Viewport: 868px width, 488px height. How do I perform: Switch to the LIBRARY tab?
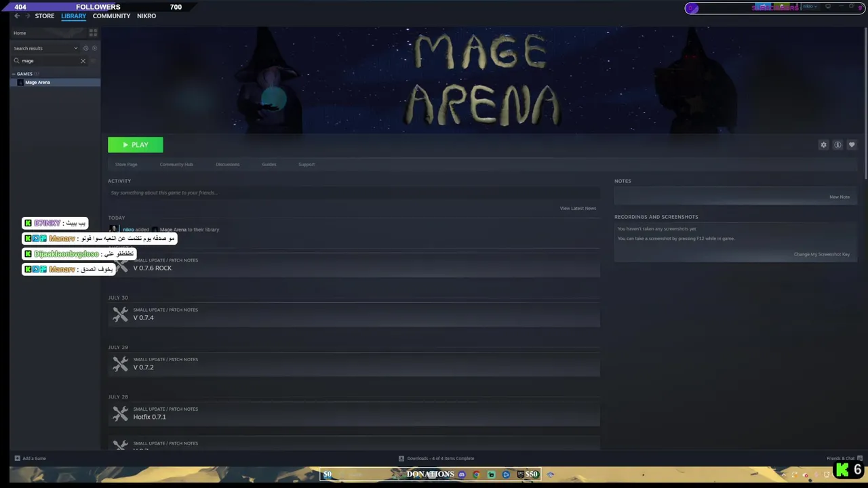tap(73, 16)
